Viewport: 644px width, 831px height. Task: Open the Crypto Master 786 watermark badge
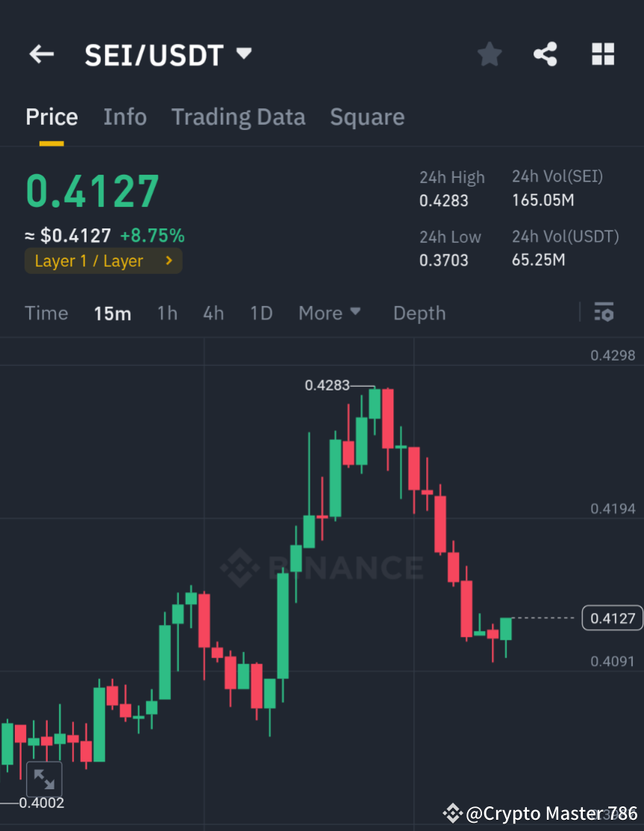pos(540,813)
